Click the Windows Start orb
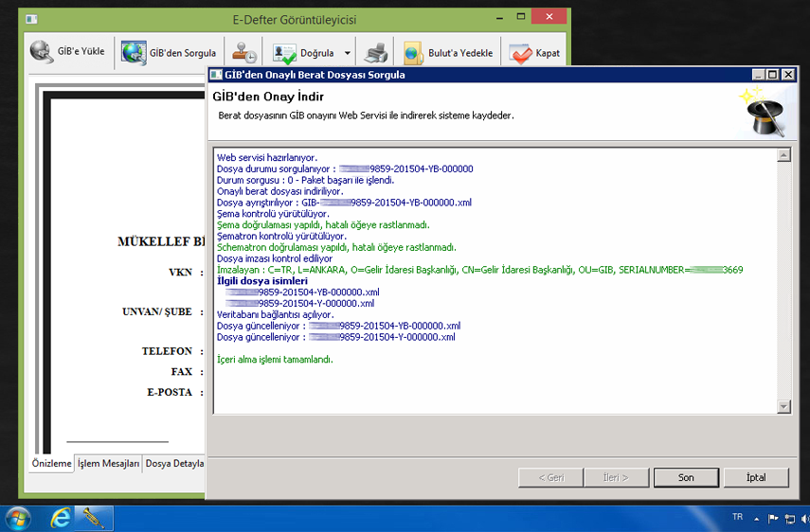 19,518
